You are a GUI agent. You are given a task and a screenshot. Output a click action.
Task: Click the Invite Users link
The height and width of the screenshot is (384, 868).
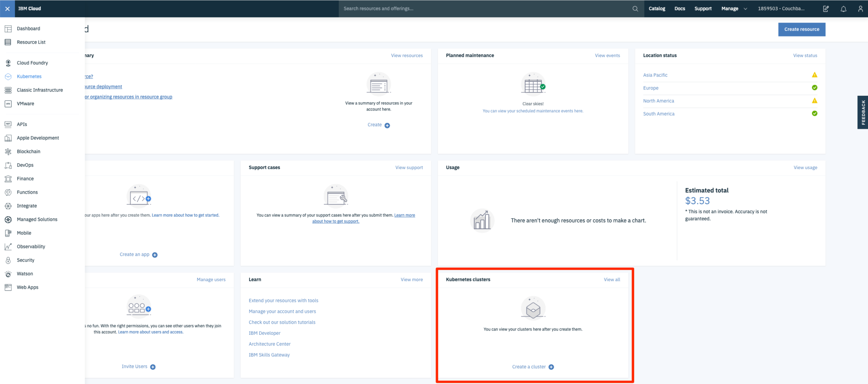click(x=134, y=366)
